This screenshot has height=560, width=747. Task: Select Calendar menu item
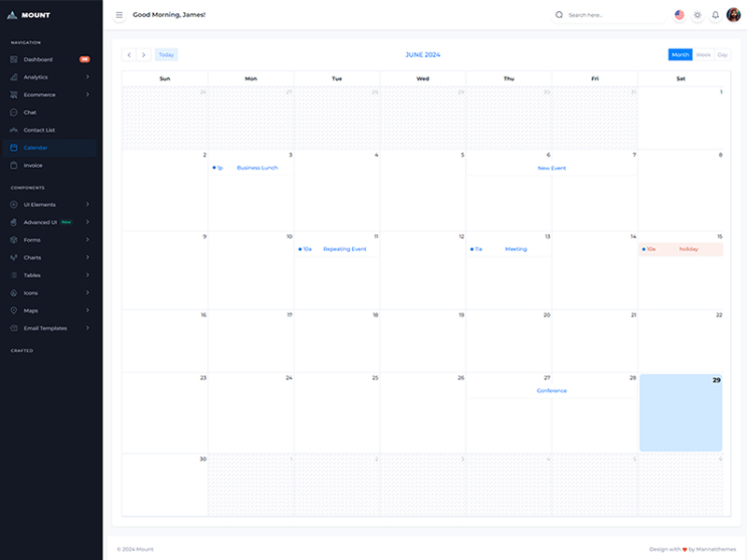50,147
